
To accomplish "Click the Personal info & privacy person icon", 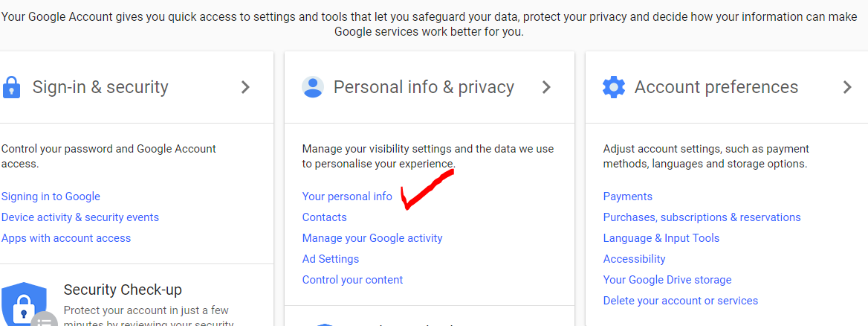I will 313,87.
